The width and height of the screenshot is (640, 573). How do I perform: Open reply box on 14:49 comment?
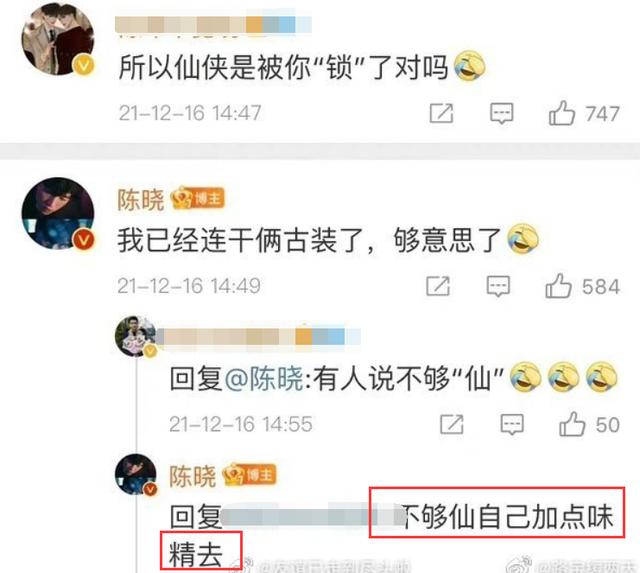click(x=498, y=286)
